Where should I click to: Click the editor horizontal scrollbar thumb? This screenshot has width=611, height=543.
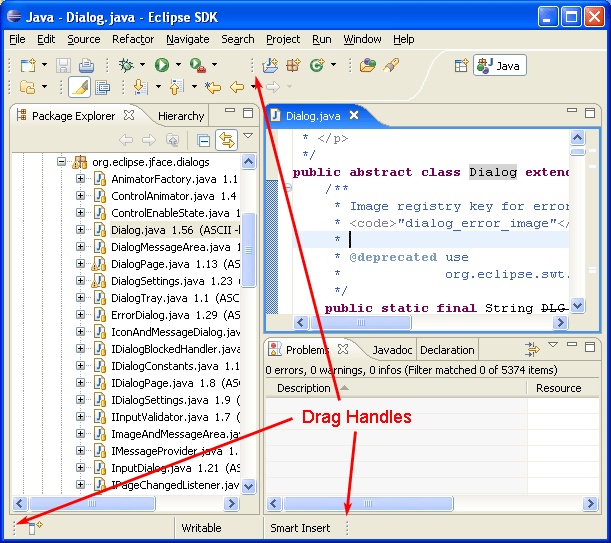tap(361, 323)
